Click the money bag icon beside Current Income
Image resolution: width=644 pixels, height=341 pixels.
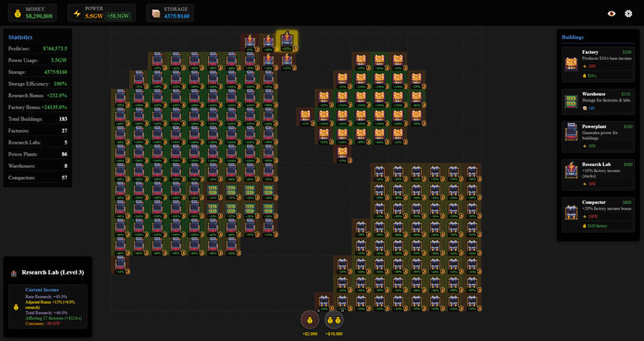pyautogui.click(x=16, y=307)
